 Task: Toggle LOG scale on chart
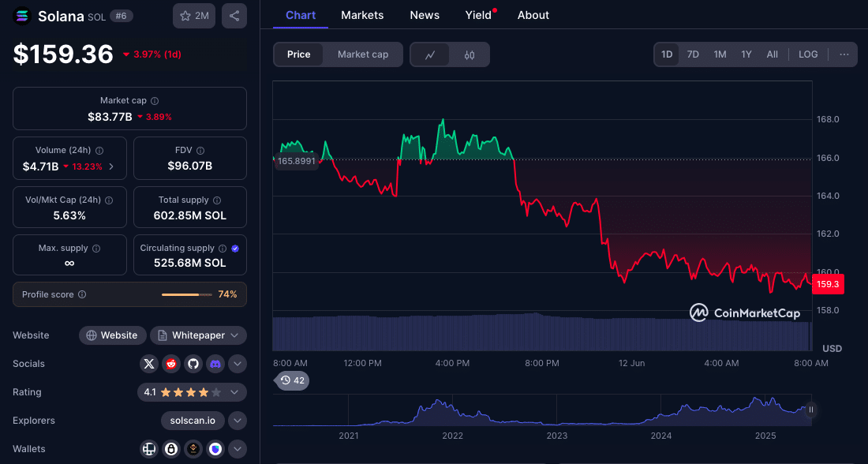coord(808,54)
